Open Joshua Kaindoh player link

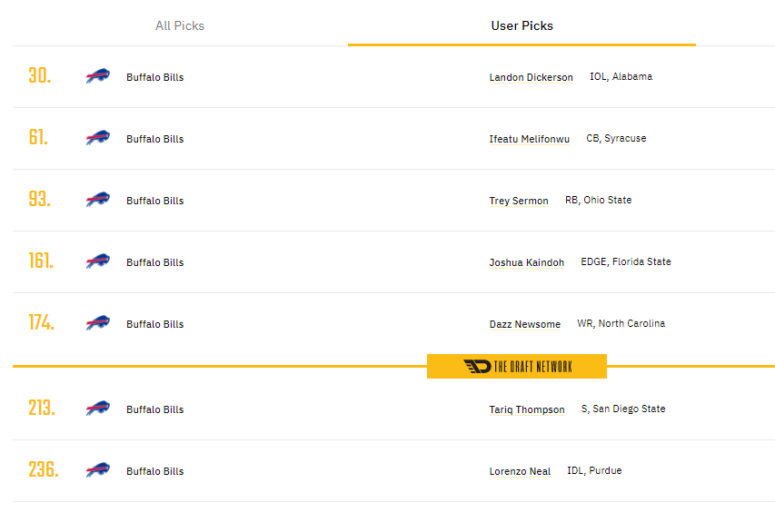pyautogui.click(x=526, y=262)
